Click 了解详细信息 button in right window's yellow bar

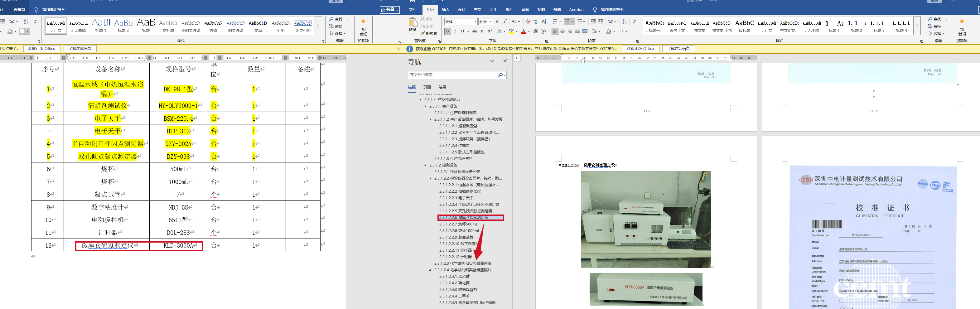pos(678,49)
